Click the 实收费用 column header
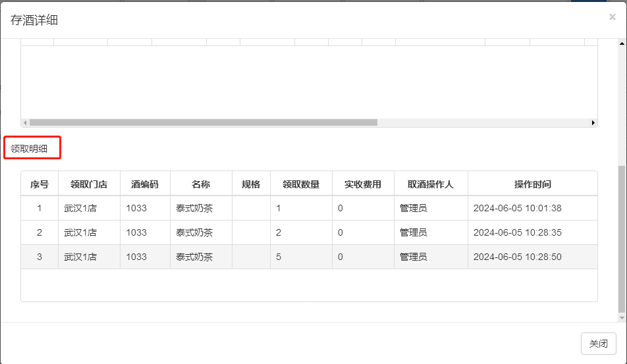Image resolution: width=627 pixels, height=364 pixels. pos(363,184)
